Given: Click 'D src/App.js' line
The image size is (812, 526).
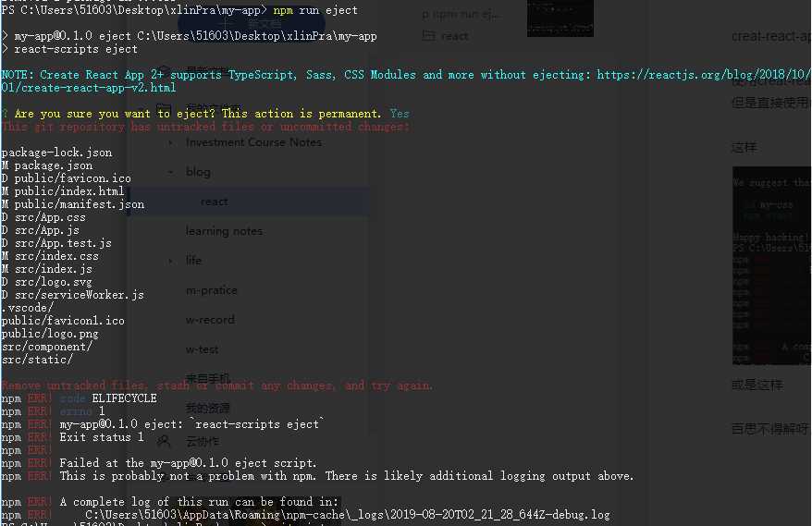Looking at the screenshot, I should coord(41,230).
